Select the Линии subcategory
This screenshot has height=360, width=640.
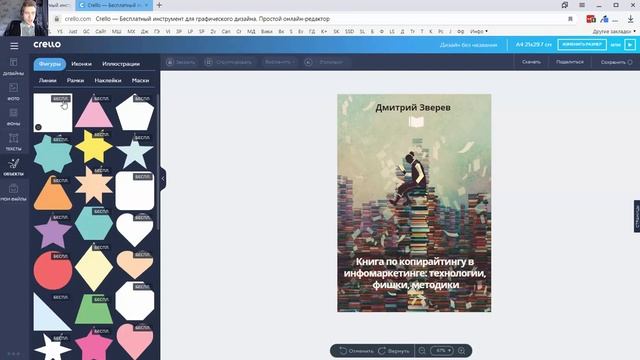pyautogui.click(x=48, y=80)
